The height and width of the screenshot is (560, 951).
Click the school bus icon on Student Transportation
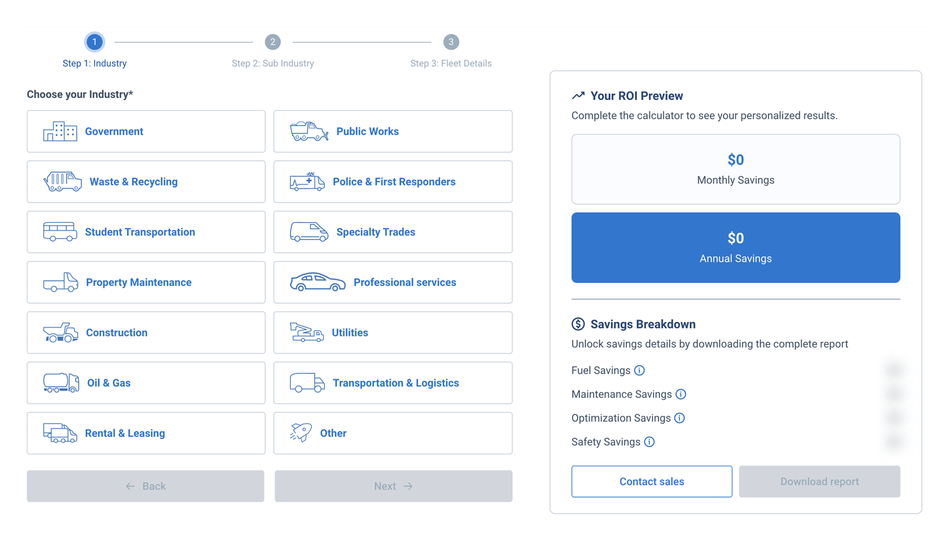60,232
